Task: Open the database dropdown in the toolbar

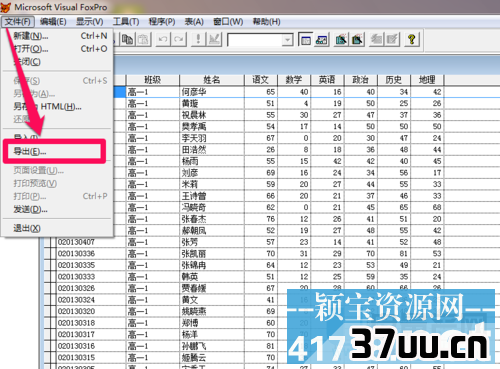Action: (287, 40)
